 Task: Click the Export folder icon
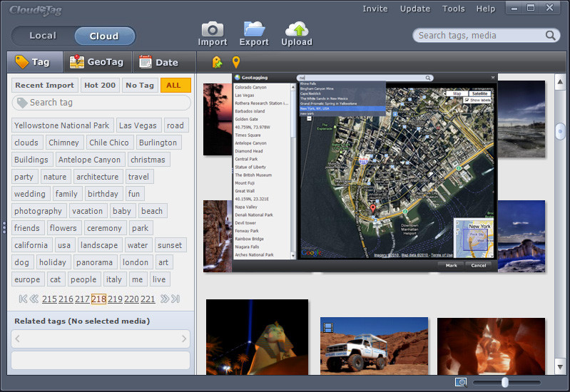click(x=254, y=29)
